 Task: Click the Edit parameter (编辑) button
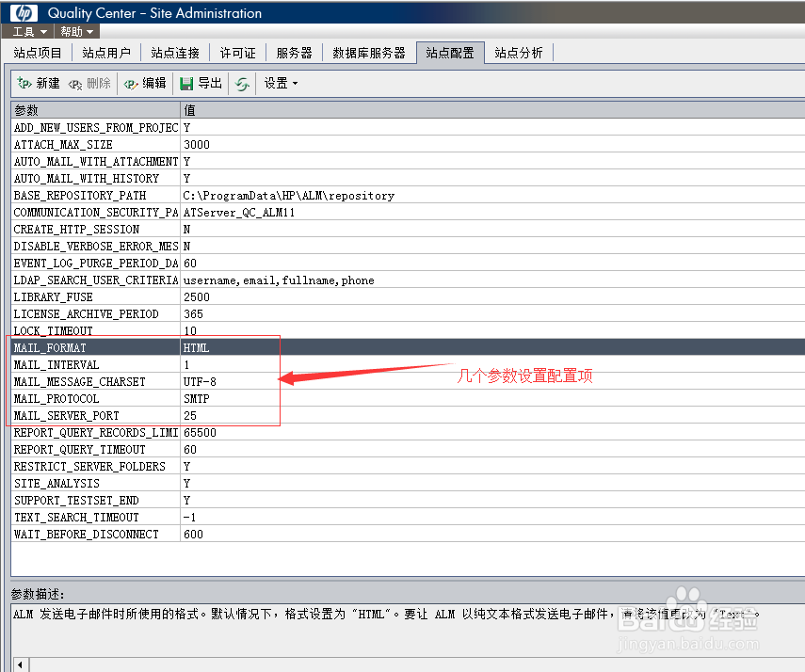point(146,83)
